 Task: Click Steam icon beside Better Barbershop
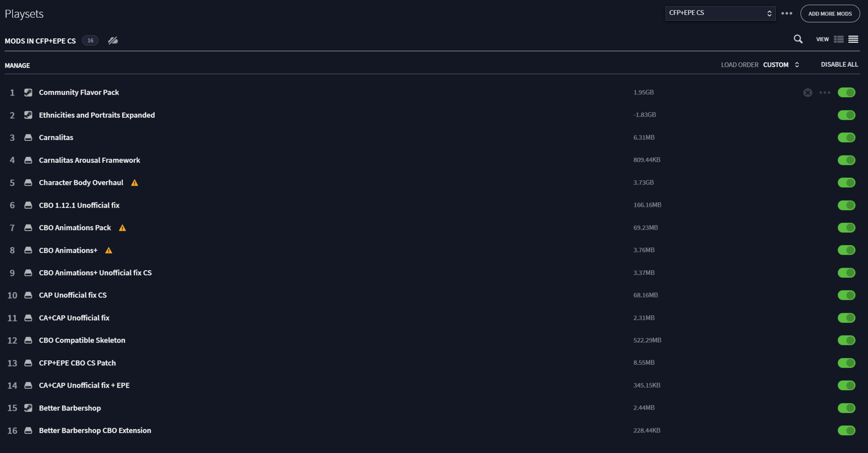[x=28, y=408]
